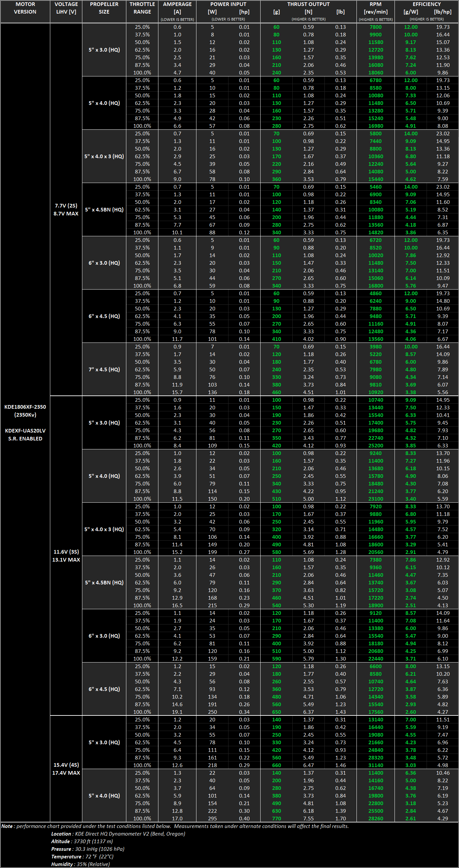Select the 7.7V (2S) voltage label

coord(66,206)
